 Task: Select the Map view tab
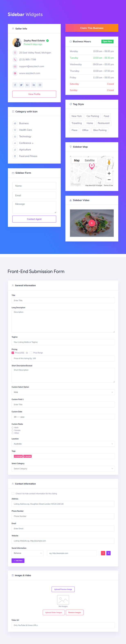(x=77, y=160)
